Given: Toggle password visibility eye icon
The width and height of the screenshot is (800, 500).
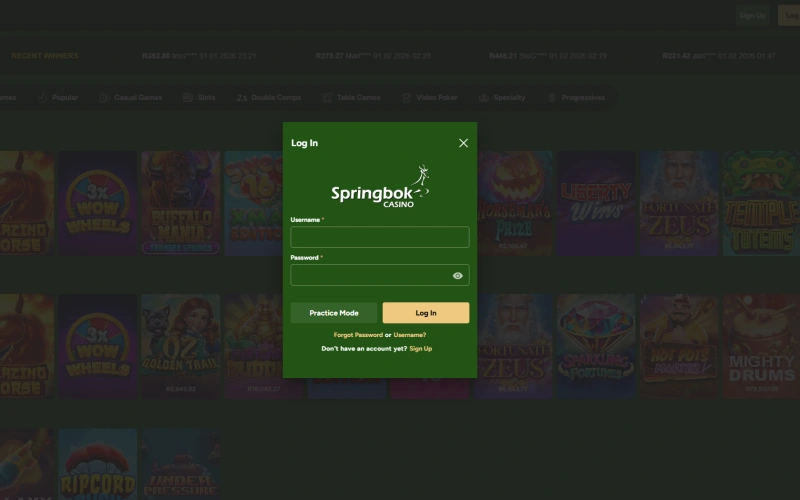Looking at the screenshot, I should coord(457,276).
